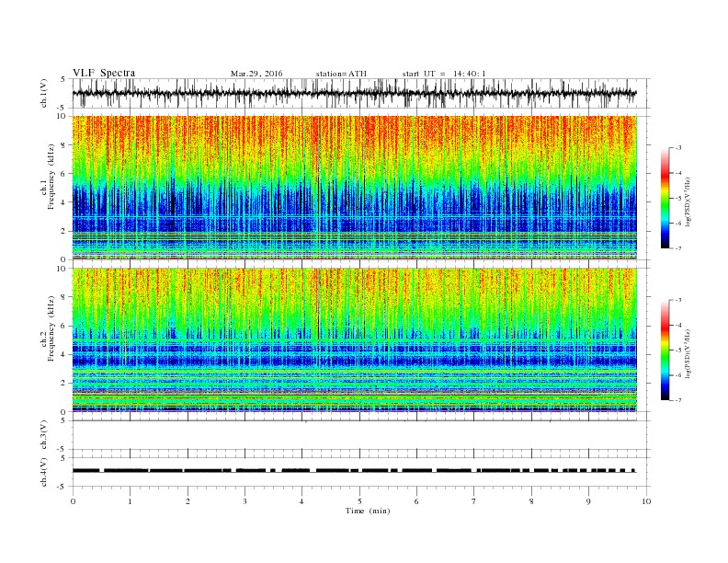Click the '0' tick on the time axis
Screen dimensions: 728x563
73,501
